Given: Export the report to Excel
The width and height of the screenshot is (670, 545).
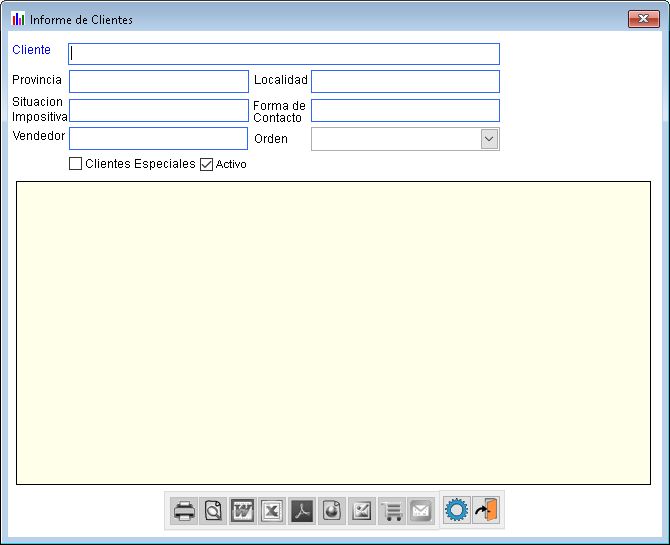Looking at the screenshot, I should tap(272, 511).
